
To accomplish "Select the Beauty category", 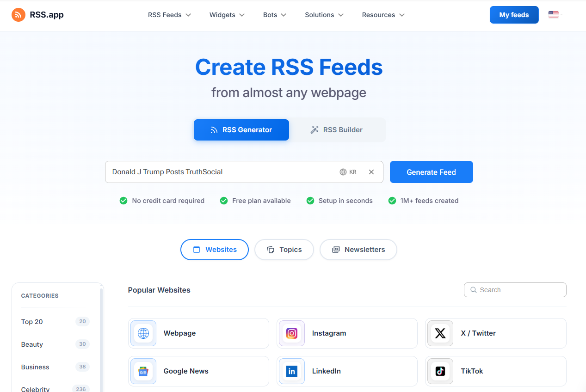I will click(56, 344).
